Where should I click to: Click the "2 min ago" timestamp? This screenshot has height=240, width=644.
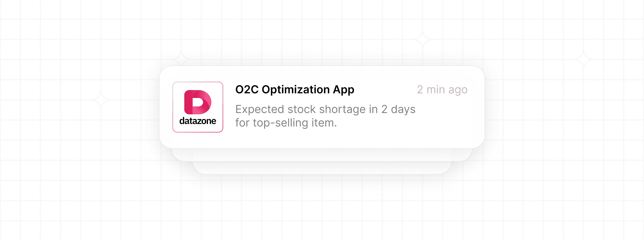pos(442,90)
